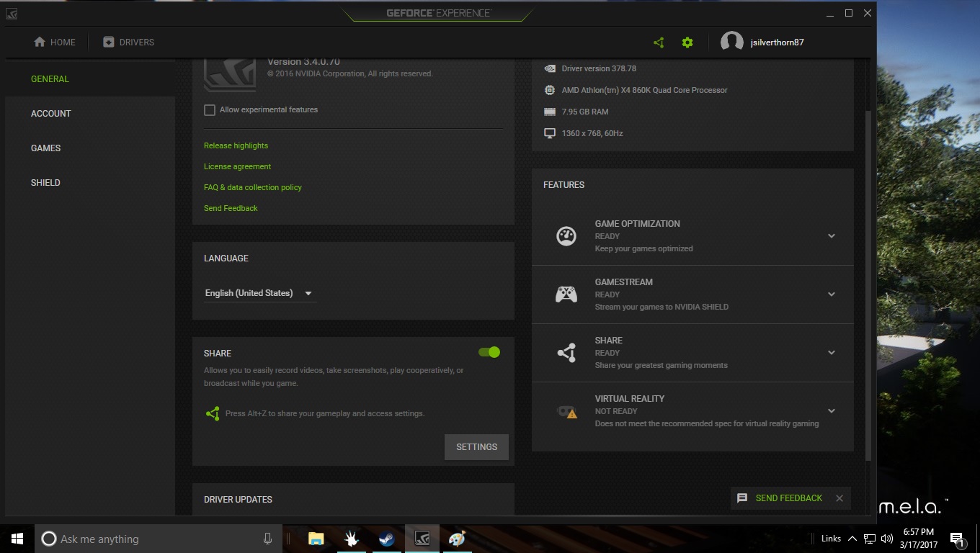The width and height of the screenshot is (980, 553).
Task: Expand the Game Optimization feature chevron
Action: 832,236
